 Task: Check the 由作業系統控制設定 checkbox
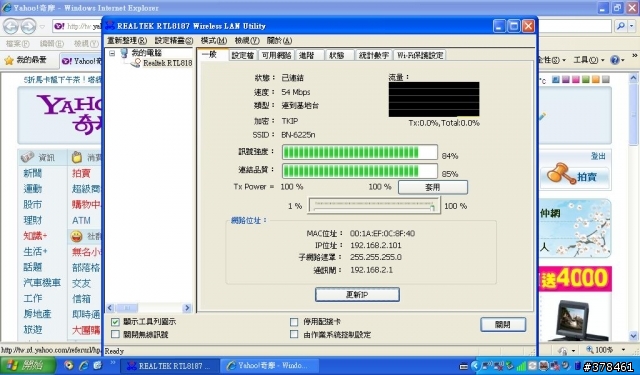point(294,335)
